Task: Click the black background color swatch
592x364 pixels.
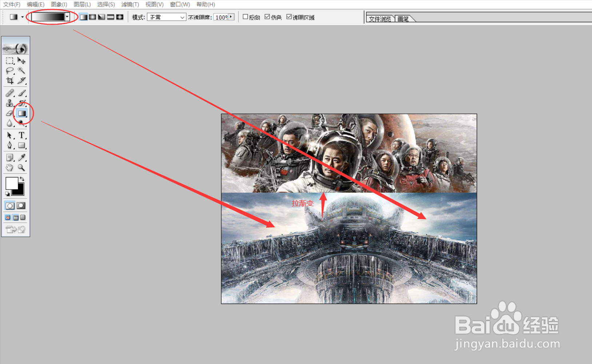Action: [x=20, y=192]
